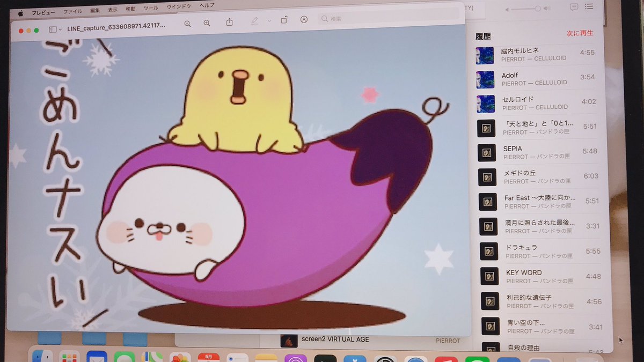Open the ツール menu
Image resolution: width=644 pixels, height=362 pixels.
tap(151, 8)
